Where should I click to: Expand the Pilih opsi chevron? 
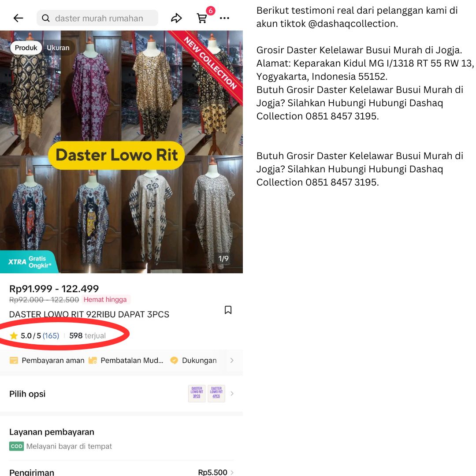(232, 394)
